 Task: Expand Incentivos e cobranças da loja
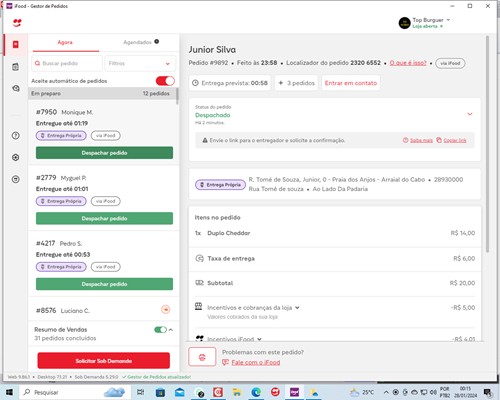[x=297, y=308]
